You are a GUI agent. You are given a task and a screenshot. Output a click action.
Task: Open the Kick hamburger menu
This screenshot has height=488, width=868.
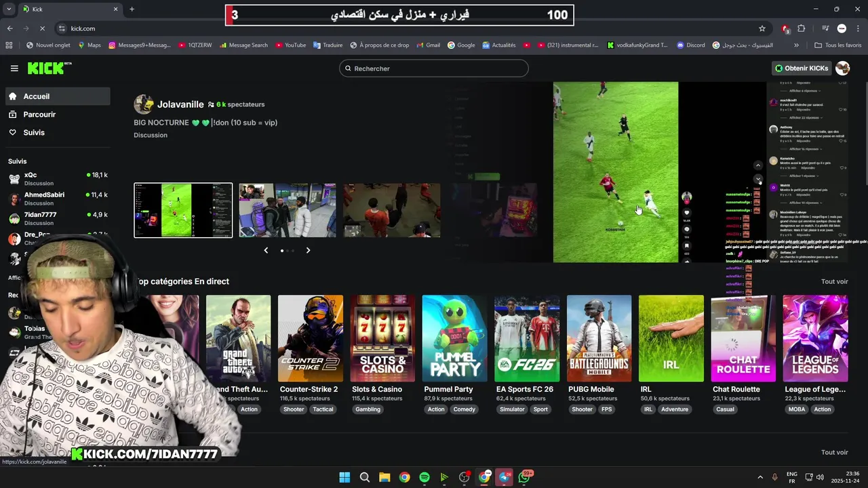(x=14, y=68)
